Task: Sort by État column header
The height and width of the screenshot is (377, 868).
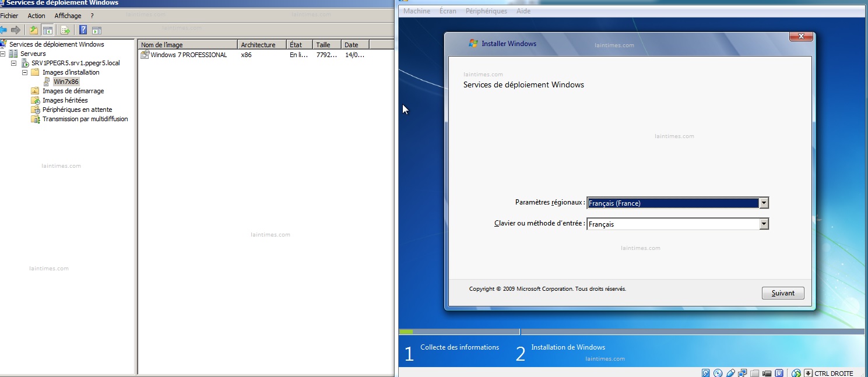Action: coord(300,45)
